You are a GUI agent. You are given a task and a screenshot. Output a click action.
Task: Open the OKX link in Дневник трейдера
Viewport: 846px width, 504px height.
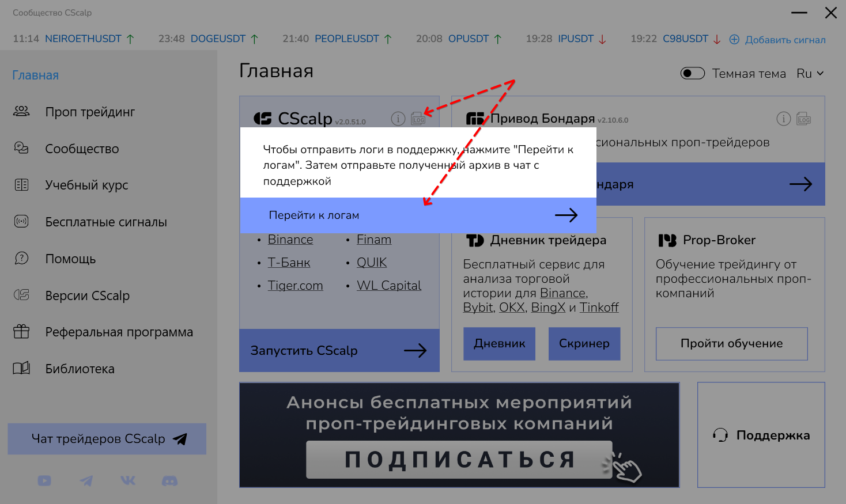512,308
